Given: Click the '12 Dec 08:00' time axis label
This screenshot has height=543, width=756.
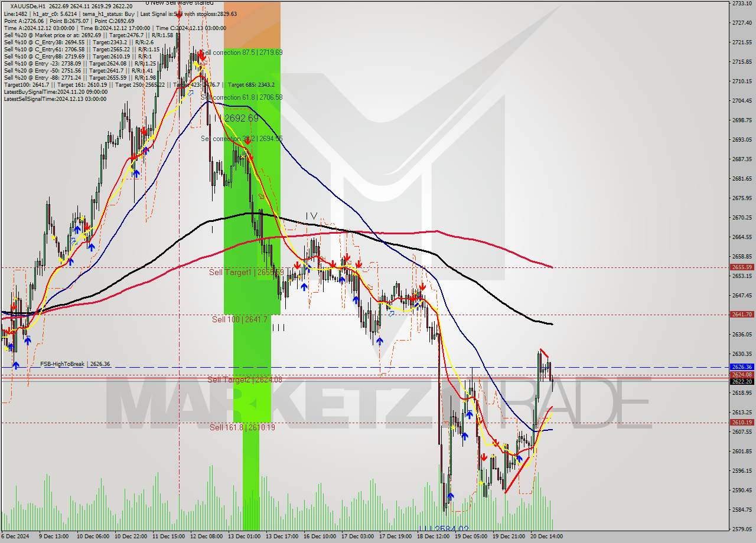Looking at the screenshot, I should coord(207,537).
